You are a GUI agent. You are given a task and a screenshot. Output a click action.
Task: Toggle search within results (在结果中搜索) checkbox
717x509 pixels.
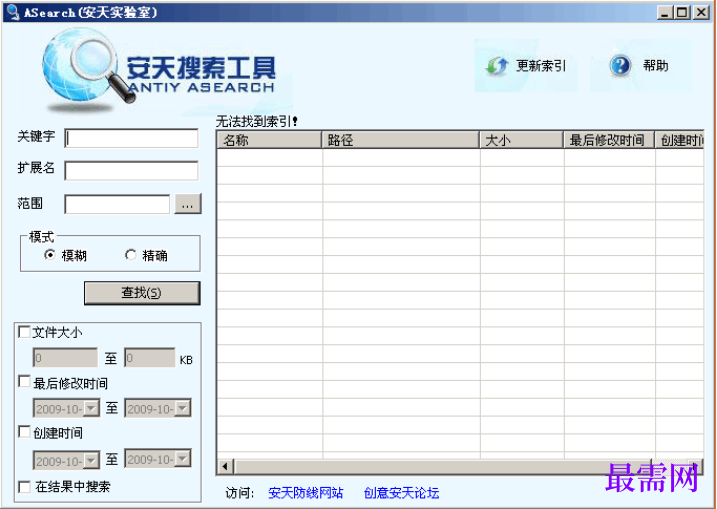click(24, 487)
